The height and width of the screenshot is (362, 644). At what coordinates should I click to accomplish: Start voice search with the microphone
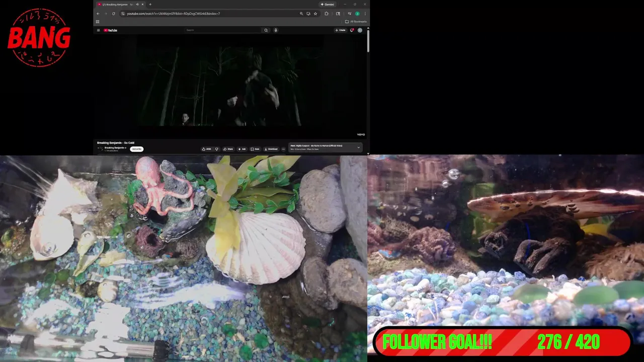point(276,30)
